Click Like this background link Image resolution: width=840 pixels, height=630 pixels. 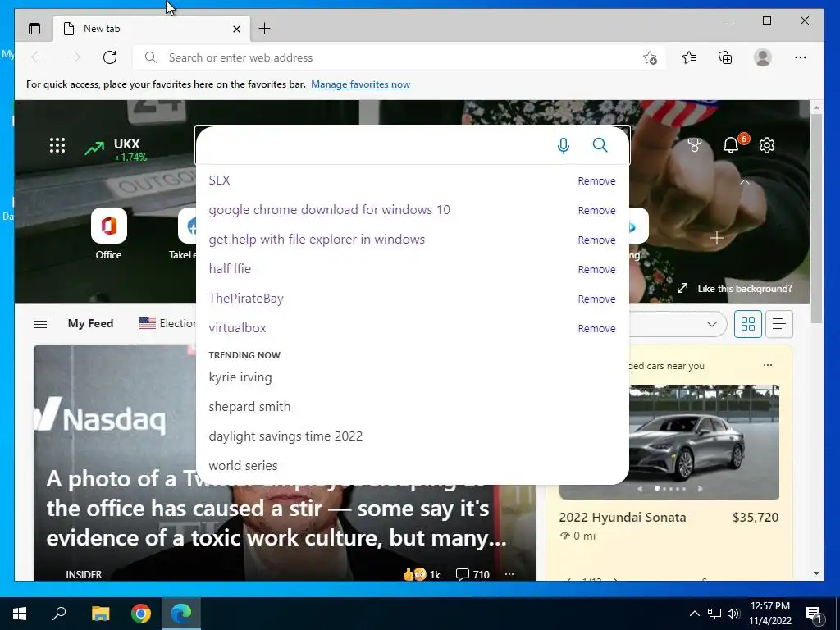734,288
